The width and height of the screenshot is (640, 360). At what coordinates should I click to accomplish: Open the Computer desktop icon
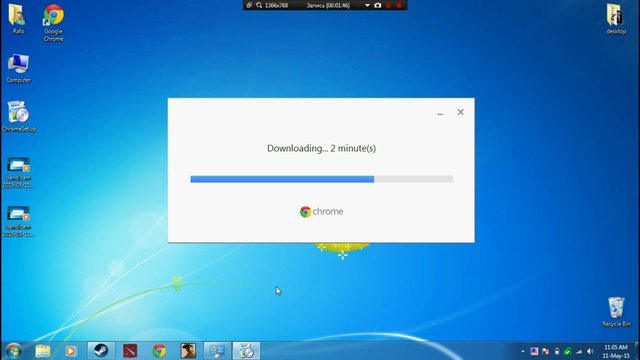18,68
